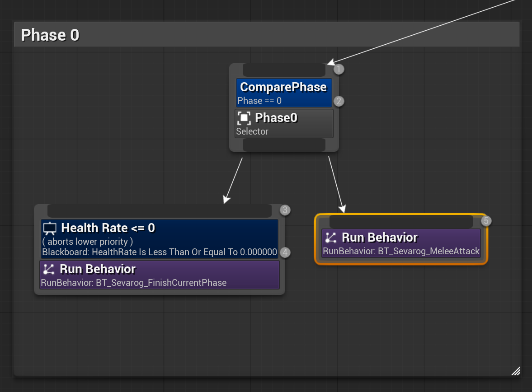Click the top input pin of the Phase0 node

tap(284, 70)
